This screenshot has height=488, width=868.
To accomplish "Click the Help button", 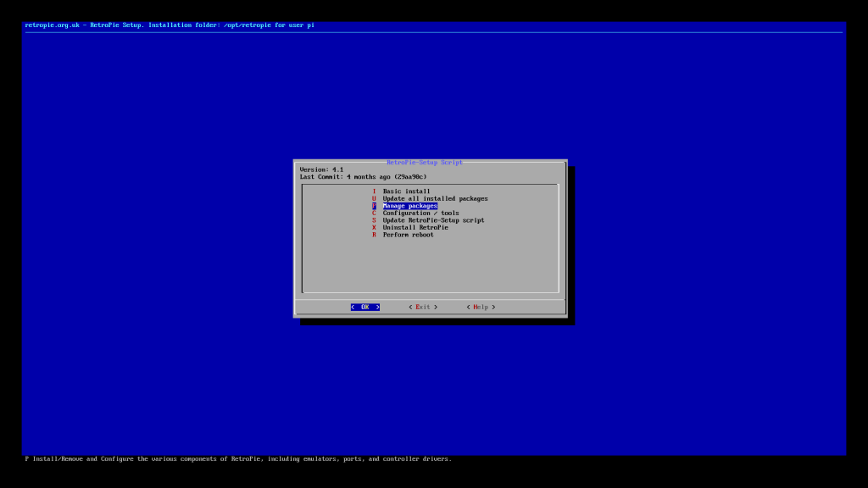I will (x=480, y=307).
